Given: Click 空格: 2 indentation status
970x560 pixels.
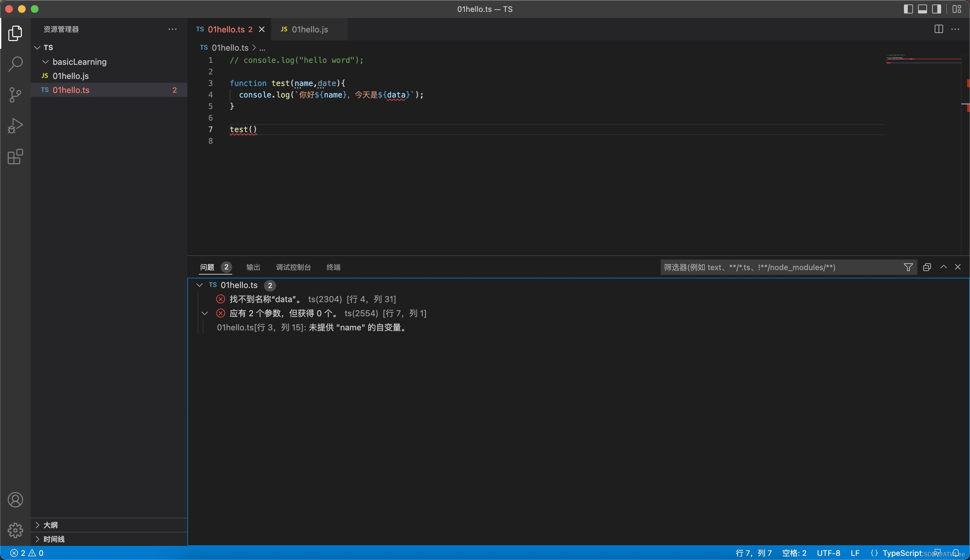Looking at the screenshot, I should click(x=794, y=553).
